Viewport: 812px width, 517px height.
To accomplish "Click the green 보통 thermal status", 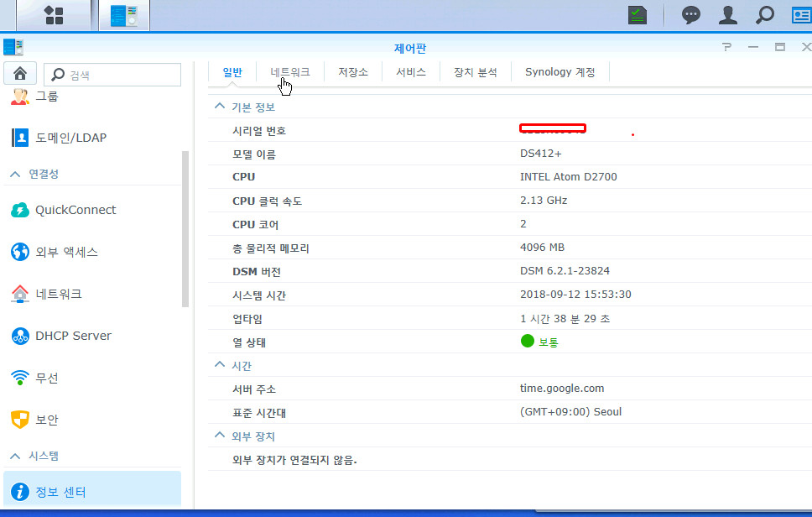I will [x=539, y=342].
